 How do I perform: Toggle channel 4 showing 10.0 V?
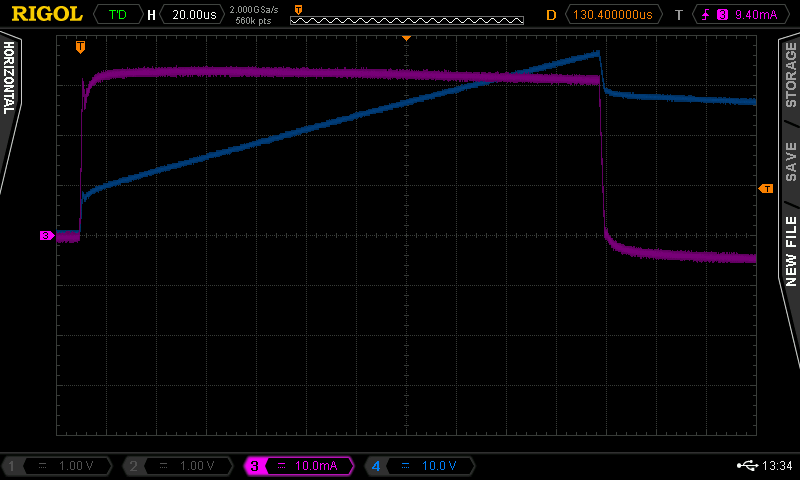point(420,466)
